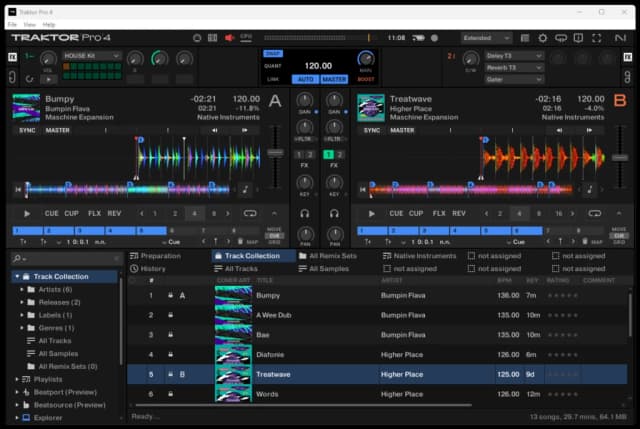Click Deck B key lock note icon
The image size is (640, 429).
[590, 189]
